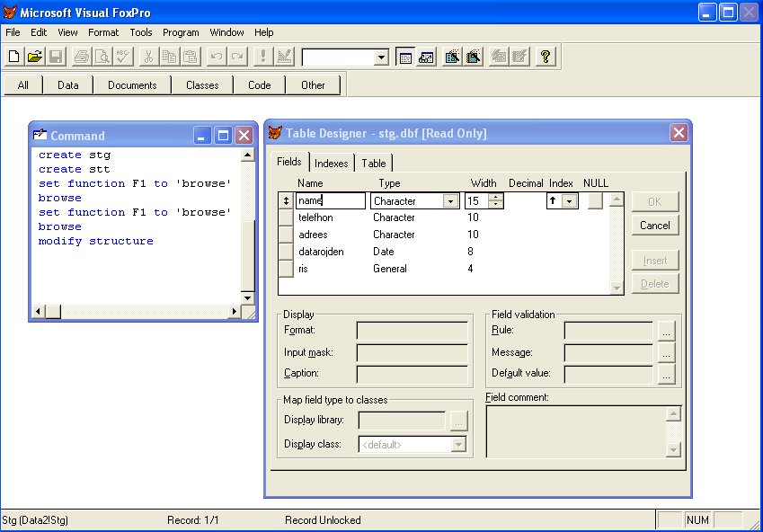Image resolution: width=763 pixels, height=532 pixels.
Task: Select the Classes tab
Action: pyautogui.click(x=202, y=85)
